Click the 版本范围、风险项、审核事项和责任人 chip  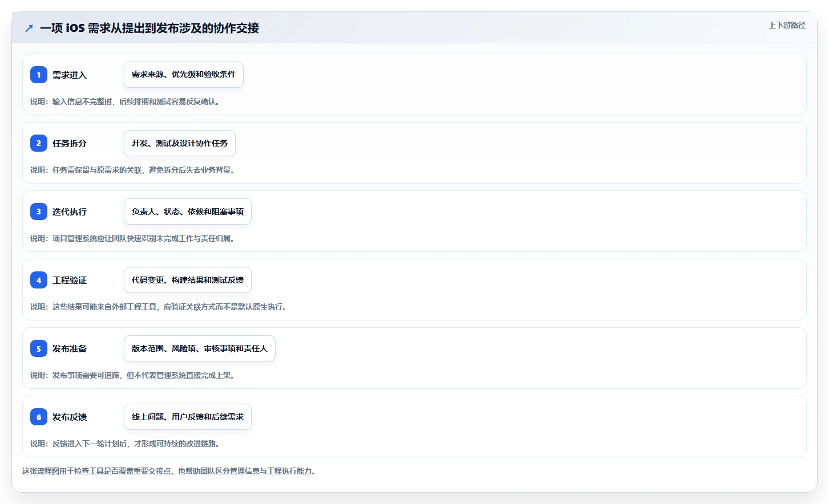click(200, 348)
